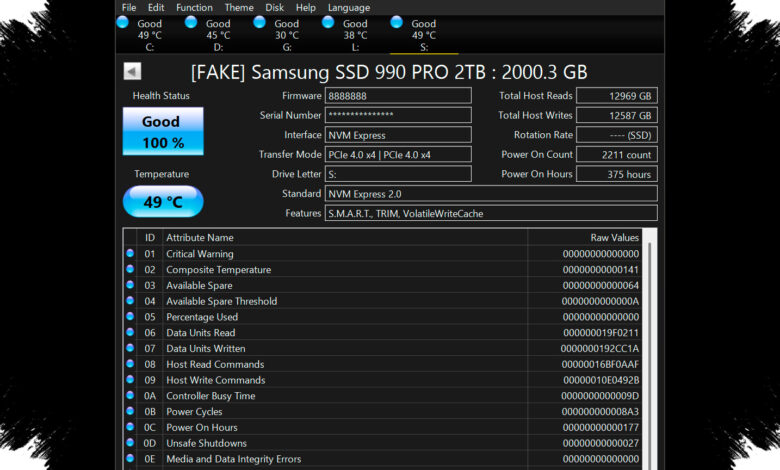Click the Available Spare Threshold status orb
Screen dimensions: 780x470
[130, 300]
